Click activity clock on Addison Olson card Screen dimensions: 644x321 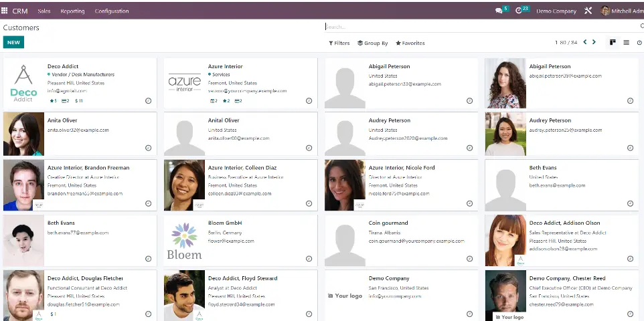[630, 259]
